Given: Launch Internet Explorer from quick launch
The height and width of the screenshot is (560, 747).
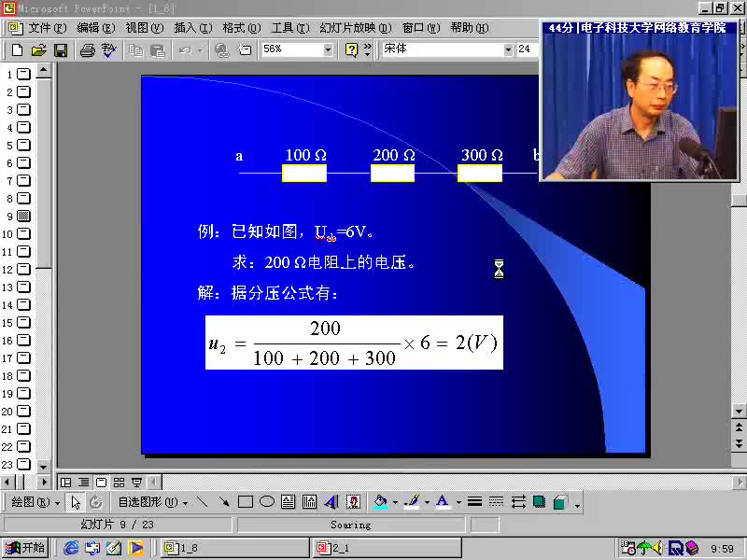Looking at the screenshot, I should 71,548.
